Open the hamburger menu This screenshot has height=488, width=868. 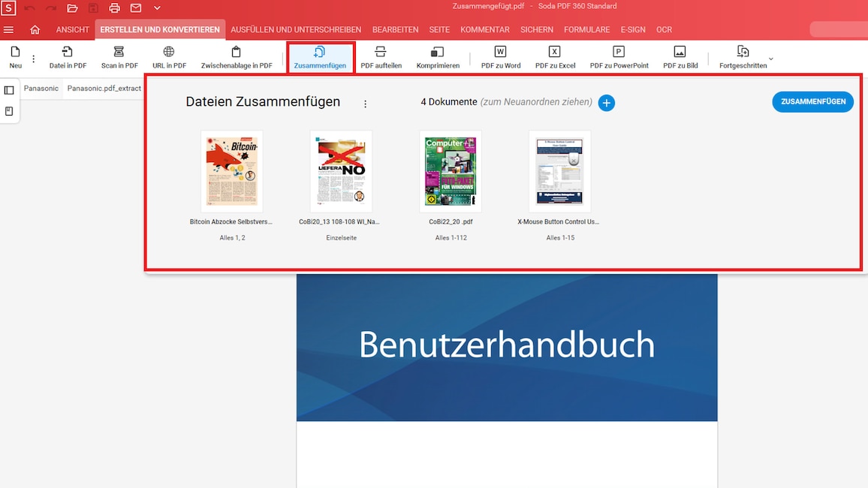pyautogui.click(x=8, y=30)
